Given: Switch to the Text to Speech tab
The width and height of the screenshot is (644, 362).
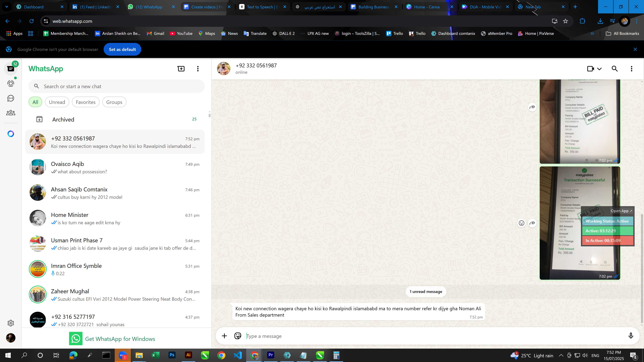Looking at the screenshot, I should tap(262, 7).
